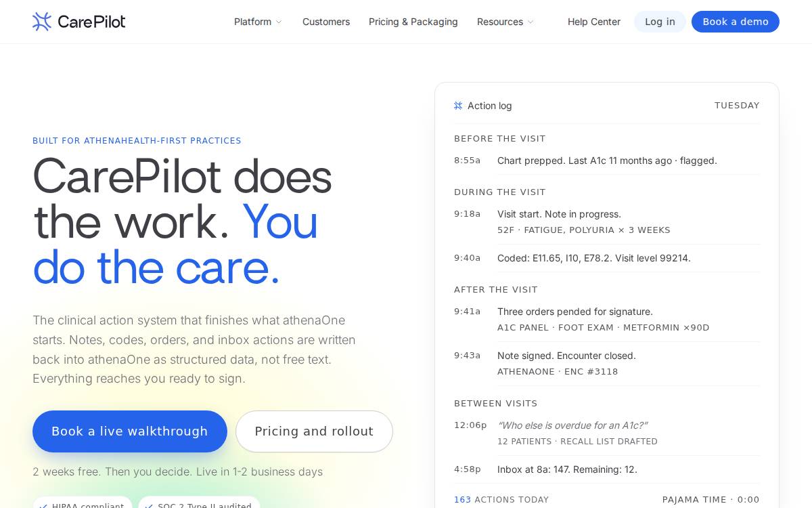
Task: Click the 'BEFORE THE VISIT' heading
Action: (500, 139)
